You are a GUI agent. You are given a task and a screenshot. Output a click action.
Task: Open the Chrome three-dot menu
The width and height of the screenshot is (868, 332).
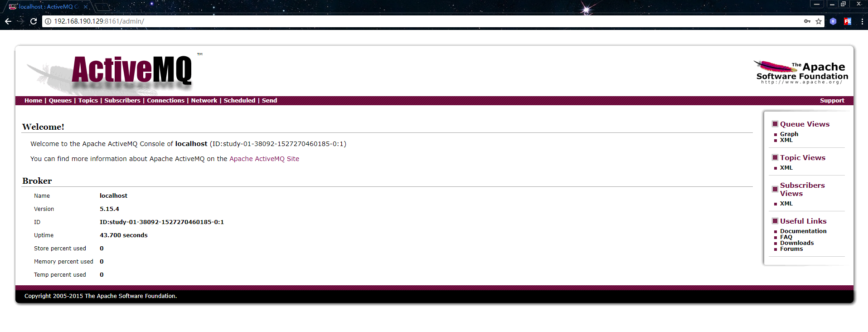[862, 21]
